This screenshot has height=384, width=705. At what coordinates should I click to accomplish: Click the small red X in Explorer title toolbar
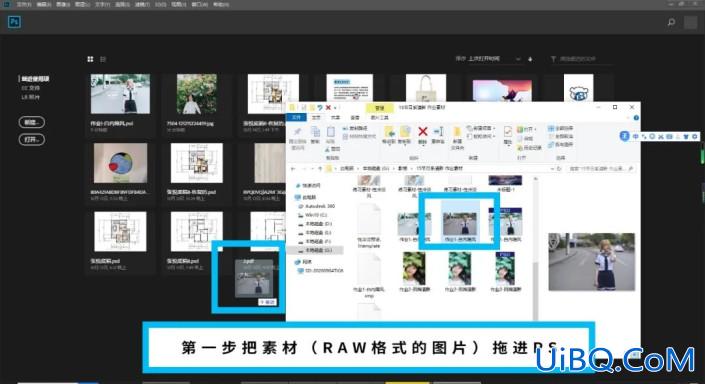click(x=328, y=107)
